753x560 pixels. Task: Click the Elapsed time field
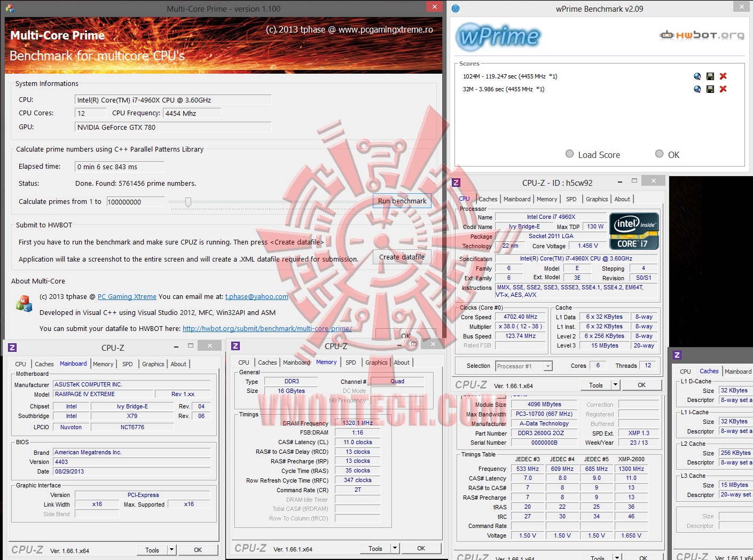pyautogui.click(x=119, y=167)
